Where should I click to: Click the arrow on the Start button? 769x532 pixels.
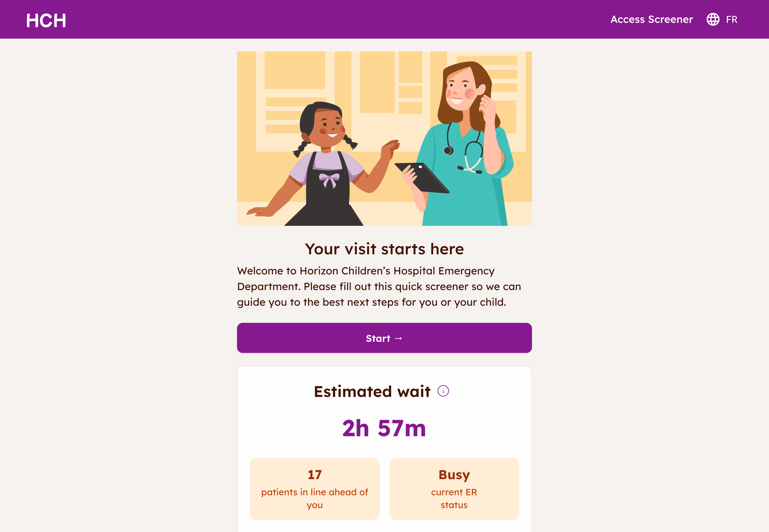coord(398,338)
